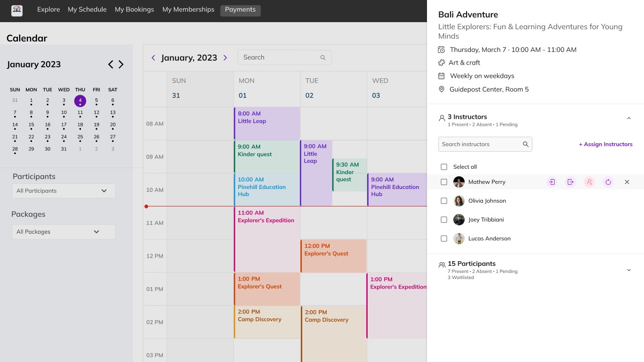This screenshot has width=644, height=362.
Task: Check the Joey Tribbiani checkbox
Action: (x=444, y=220)
